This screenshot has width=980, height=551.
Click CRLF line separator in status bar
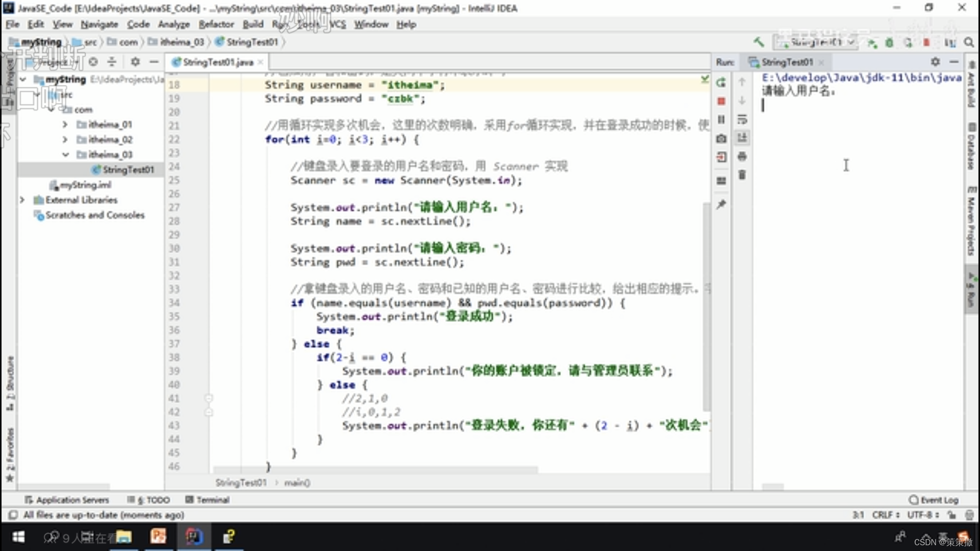tap(885, 515)
